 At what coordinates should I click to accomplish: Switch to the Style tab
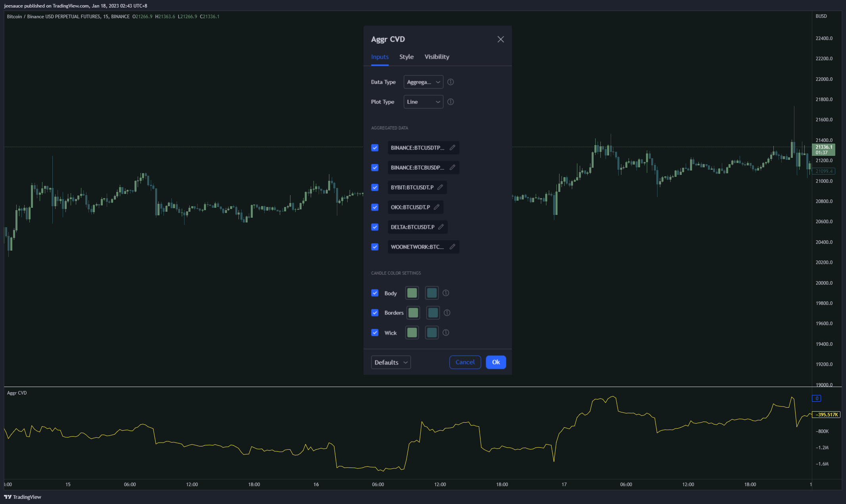point(406,57)
